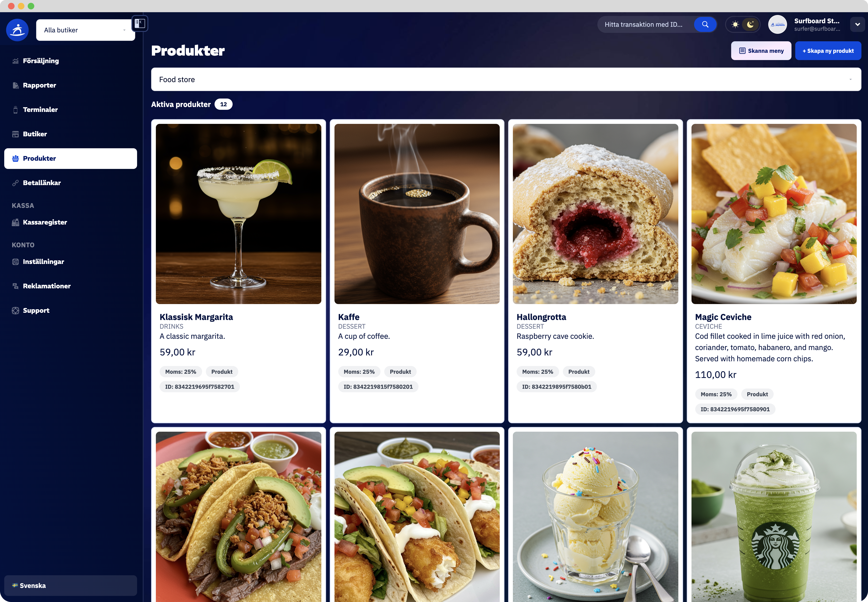Open Försäljning from the chart icon
Image resolution: width=868 pixels, height=602 pixels.
[15, 61]
